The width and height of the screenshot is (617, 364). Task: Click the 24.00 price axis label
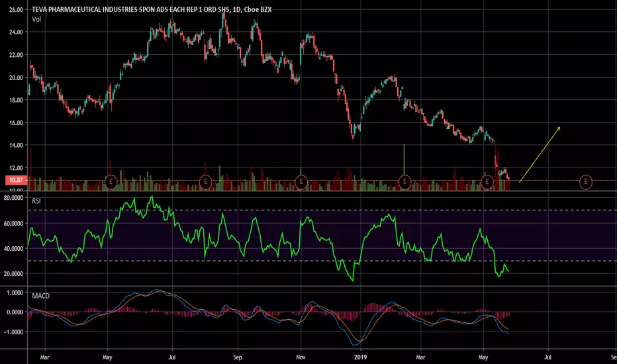pyautogui.click(x=16, y=32)
